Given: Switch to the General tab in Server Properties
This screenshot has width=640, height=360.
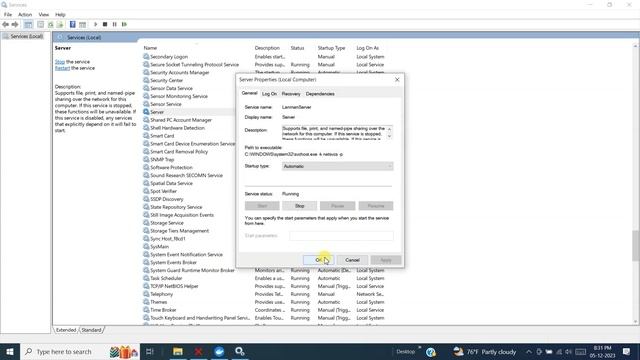Looking at the screenshot, I should click(x=249, y=93).
